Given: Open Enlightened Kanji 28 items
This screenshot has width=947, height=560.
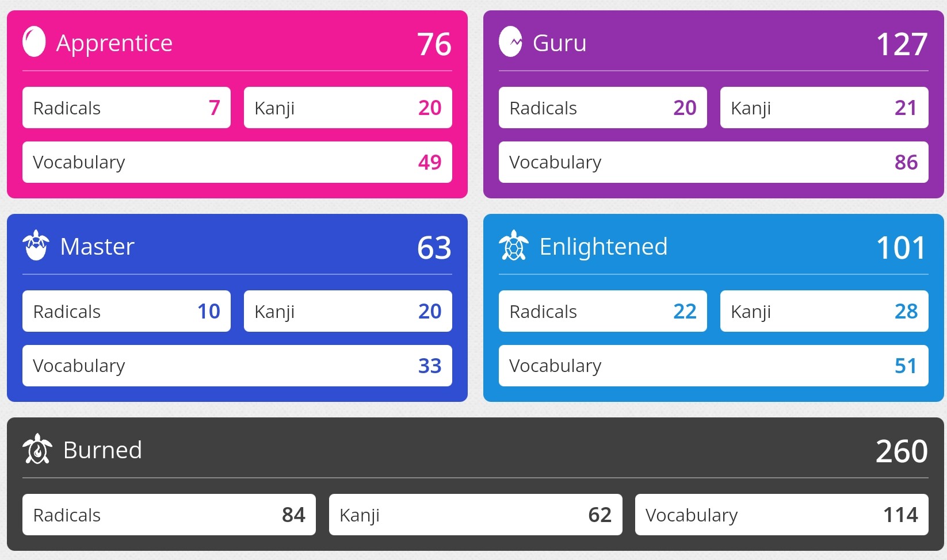Looking at the screenshot, I should tap(824, 311).
